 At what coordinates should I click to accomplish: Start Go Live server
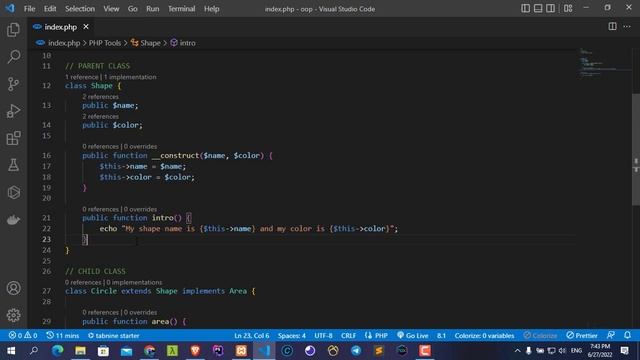tap(412, 336)
